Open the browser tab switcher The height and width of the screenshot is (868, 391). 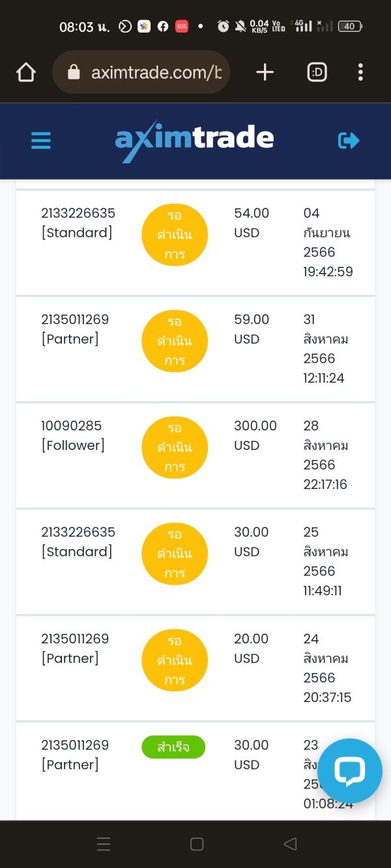(x=317, y=72)
